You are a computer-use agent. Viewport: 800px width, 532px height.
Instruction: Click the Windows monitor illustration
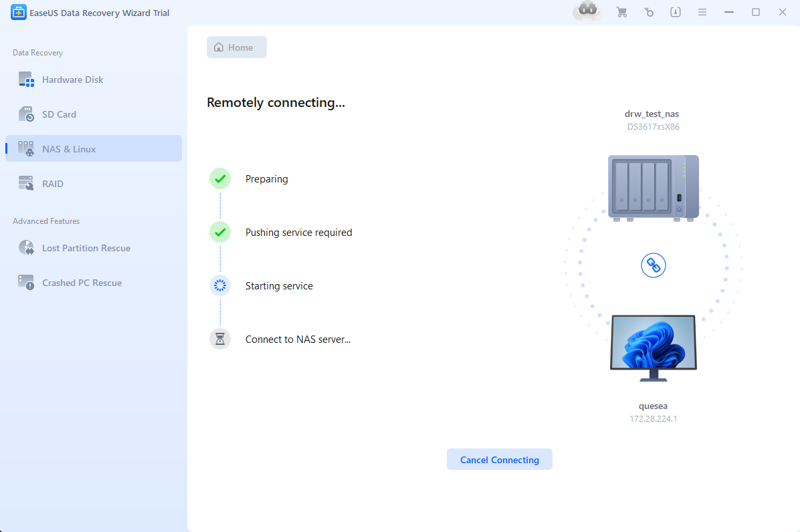pyautogui.click(x=653, y=348)
